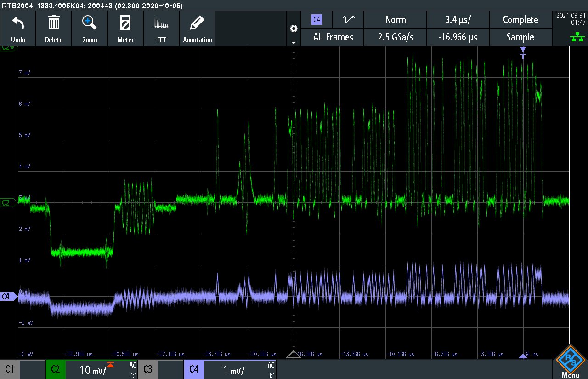The height and width of the screenshot is (379, 588).
Task: Adjust the C2 10 mV/ vertical scale
Action: (93, 370)
